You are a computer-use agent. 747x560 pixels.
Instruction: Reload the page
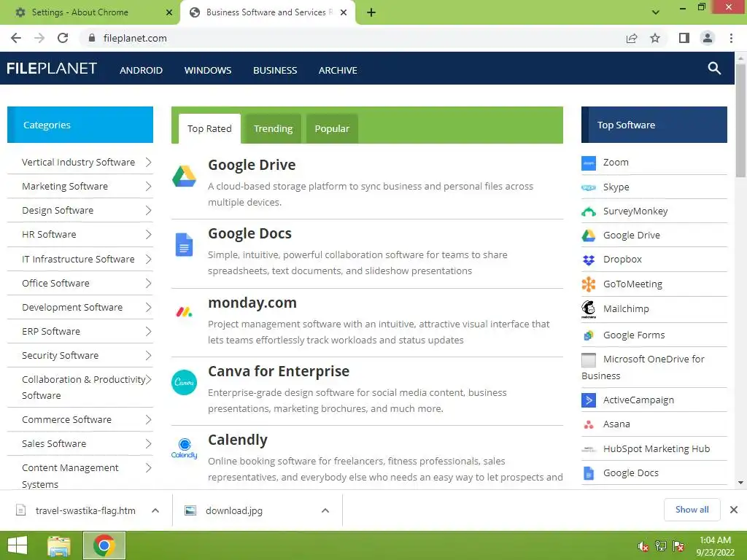pos(63,38)
